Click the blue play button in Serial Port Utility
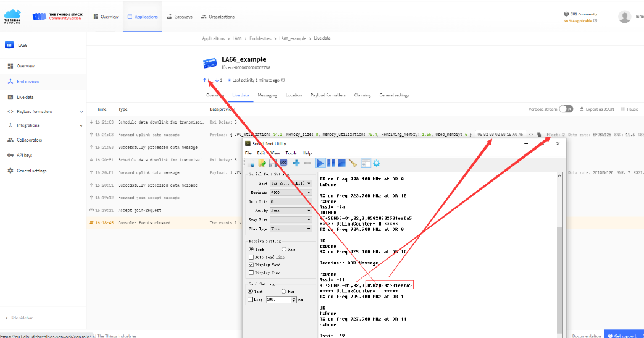 [x=320, y=163]
